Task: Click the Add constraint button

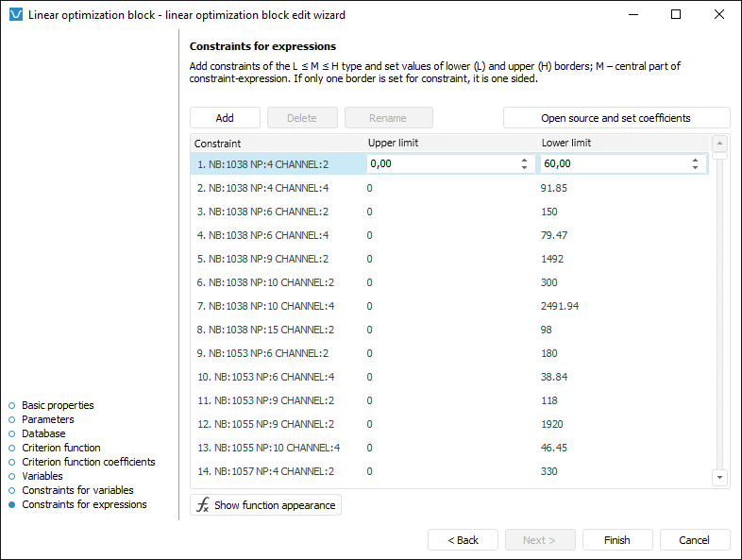Action: coord(225,118)
